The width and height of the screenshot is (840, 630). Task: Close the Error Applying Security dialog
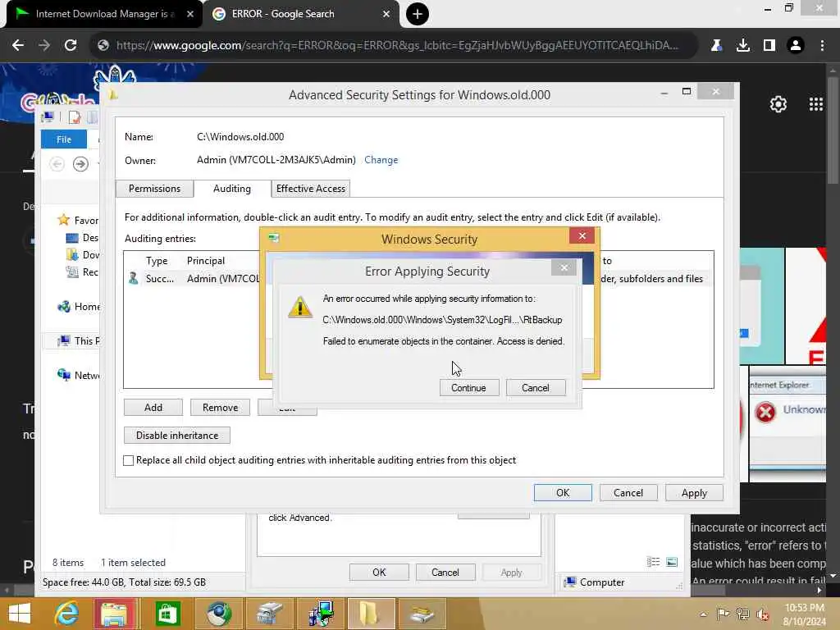(564, 267)
